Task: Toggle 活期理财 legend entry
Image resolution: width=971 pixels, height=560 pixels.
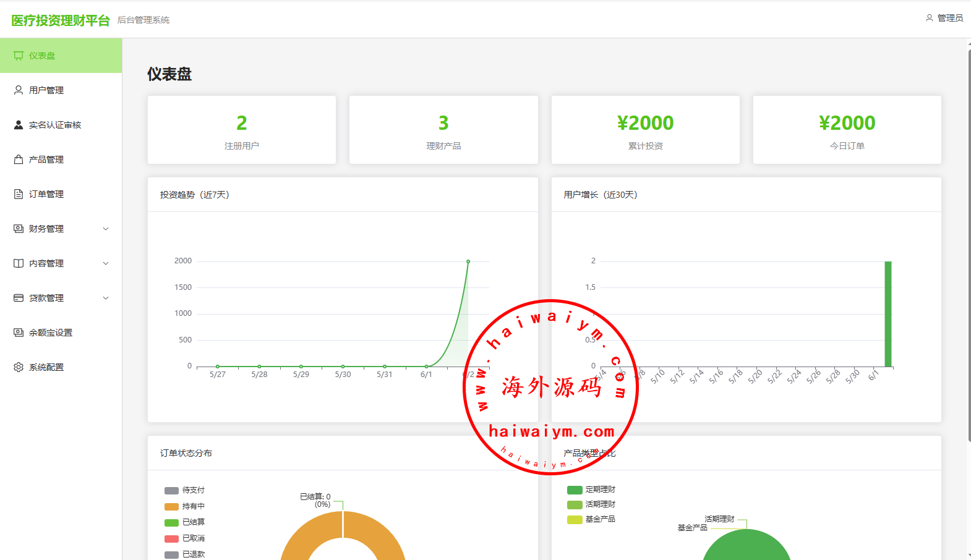Action: coord(591,504)
